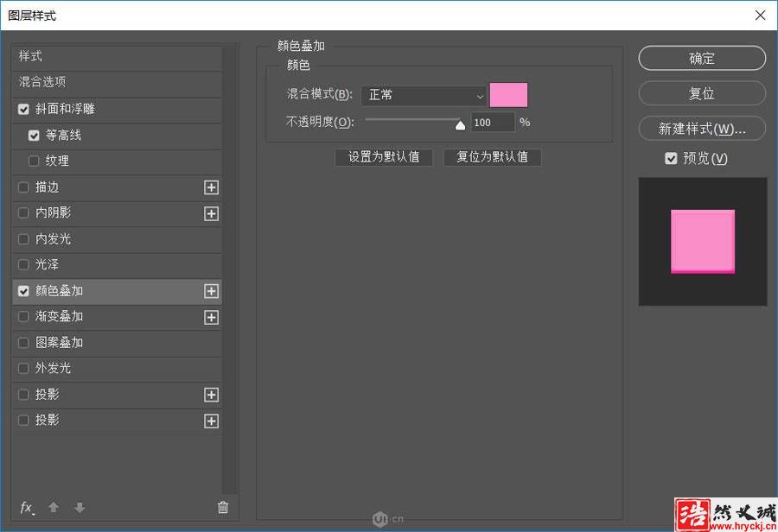Add another 描边 effect with plus icon
This screenshot has height=532, width=778.
[x=212, y=187]
